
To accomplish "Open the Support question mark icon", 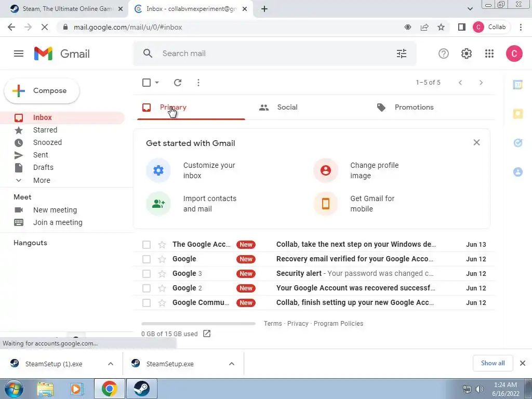I will point(444,54).
